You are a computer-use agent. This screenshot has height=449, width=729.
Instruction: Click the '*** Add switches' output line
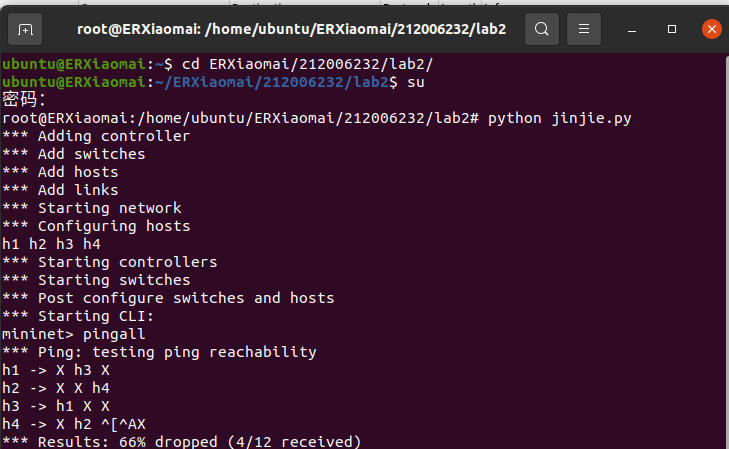click(74, 154)
